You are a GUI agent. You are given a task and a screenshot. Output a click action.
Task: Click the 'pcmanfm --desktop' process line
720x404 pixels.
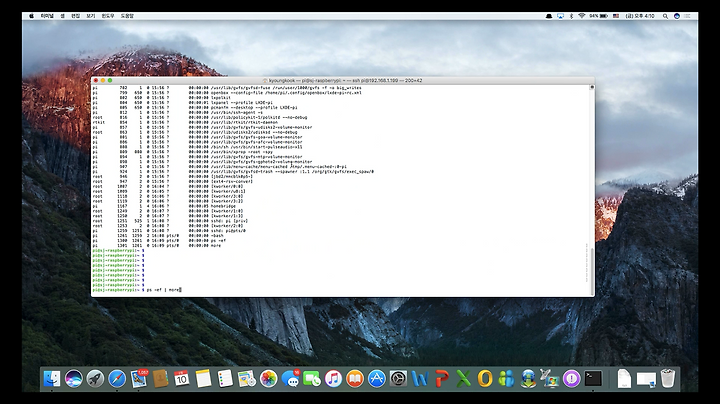195,107
